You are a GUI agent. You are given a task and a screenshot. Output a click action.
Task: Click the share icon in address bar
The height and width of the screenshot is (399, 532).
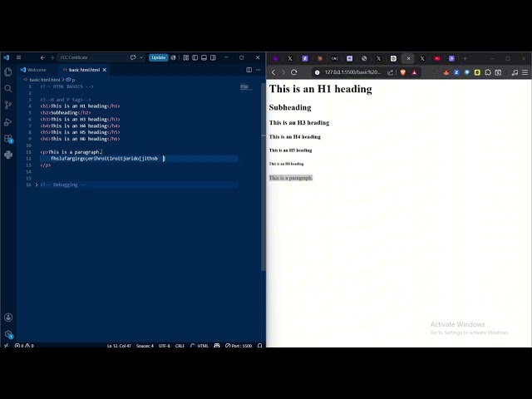coord(391,72)
